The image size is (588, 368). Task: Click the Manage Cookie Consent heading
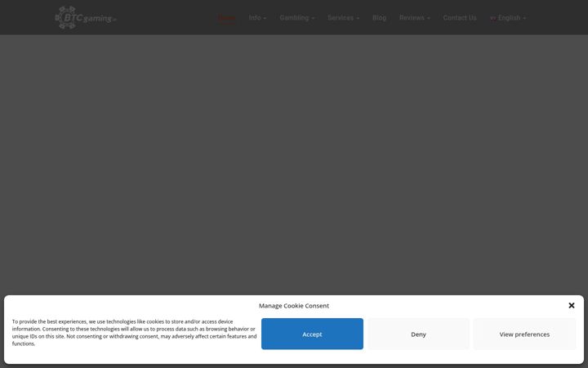click(x=294, y=306)
